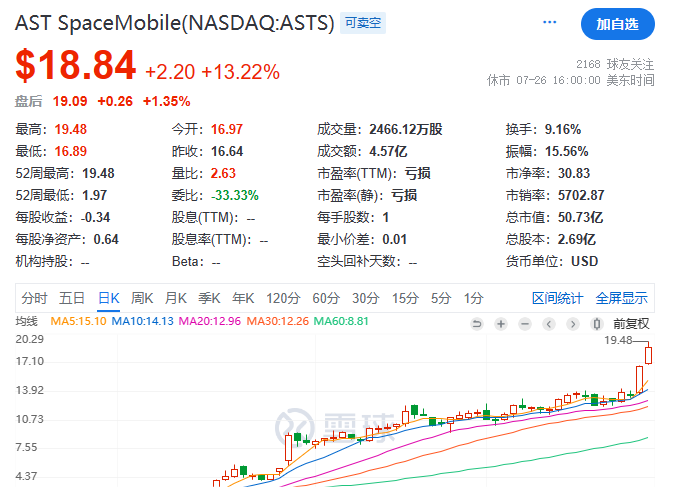
Task: Select the 5分 chart interval tab
Action: 441,298
